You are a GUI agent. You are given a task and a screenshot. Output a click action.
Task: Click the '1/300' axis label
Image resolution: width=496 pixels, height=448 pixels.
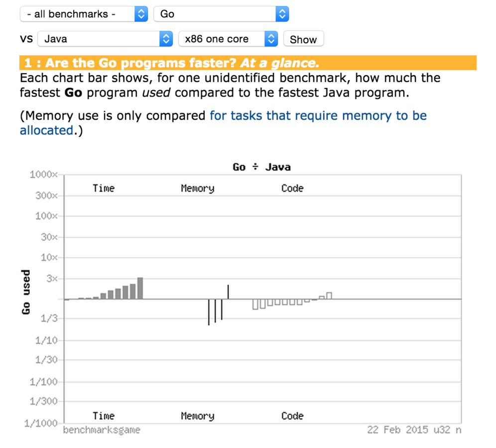44,401
